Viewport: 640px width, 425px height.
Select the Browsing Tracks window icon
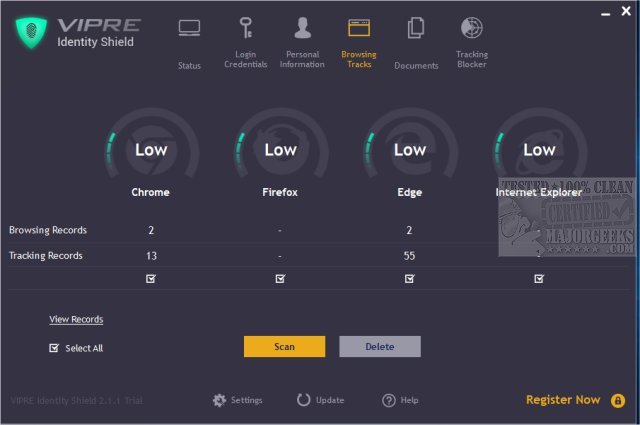(359, 28)
